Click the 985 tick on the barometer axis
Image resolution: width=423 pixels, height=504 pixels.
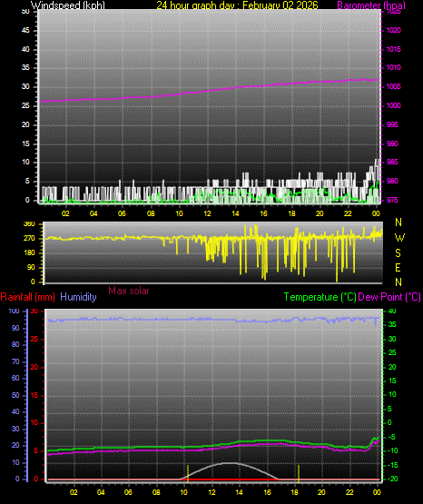(x=392, y=162)
